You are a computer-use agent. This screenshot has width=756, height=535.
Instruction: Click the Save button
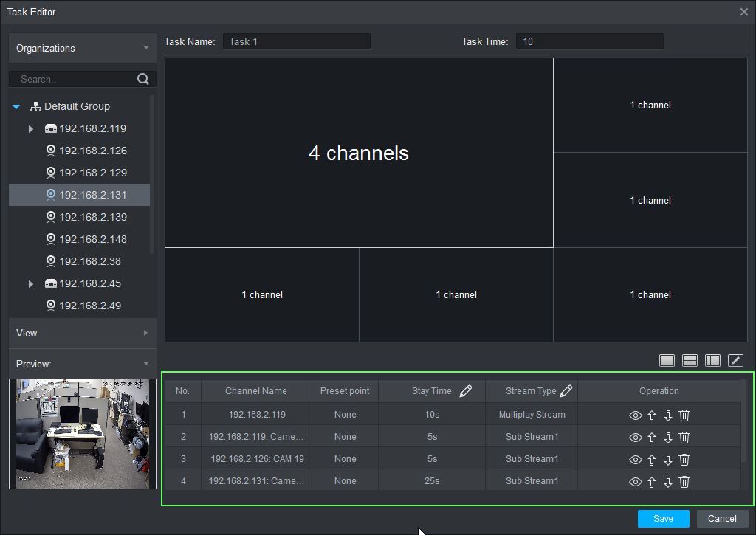(x=663, y=518)
